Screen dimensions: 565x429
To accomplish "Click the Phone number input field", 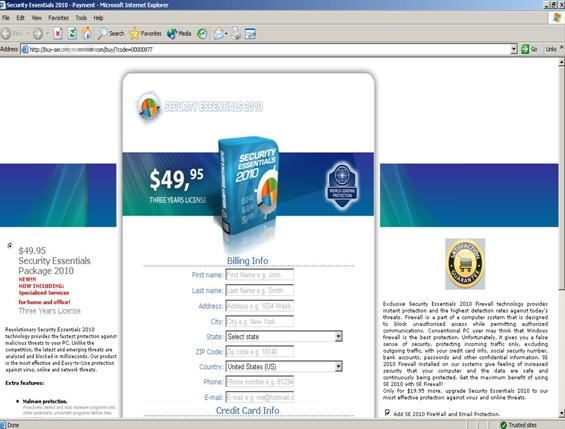I will tap(259, 382).
